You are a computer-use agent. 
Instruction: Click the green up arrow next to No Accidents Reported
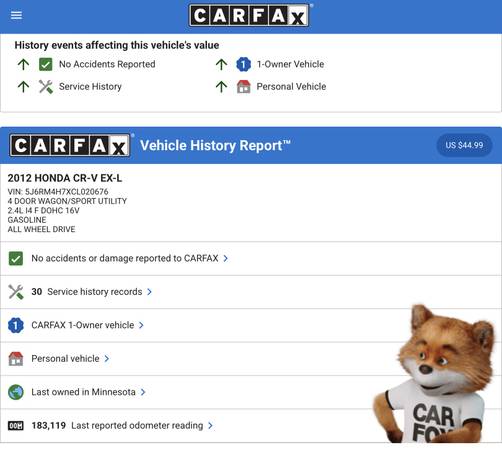(23, 64)
